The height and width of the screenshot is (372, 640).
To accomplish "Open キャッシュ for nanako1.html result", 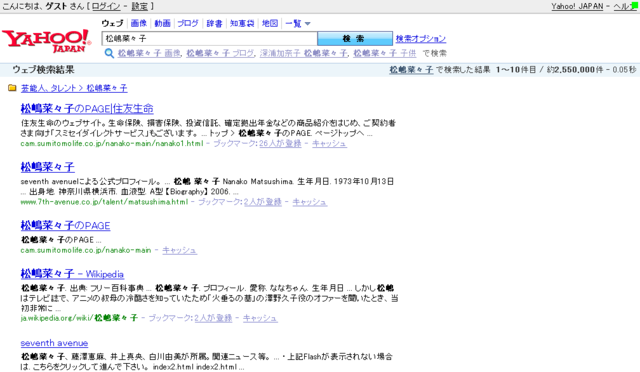I will tap(329, 143).
